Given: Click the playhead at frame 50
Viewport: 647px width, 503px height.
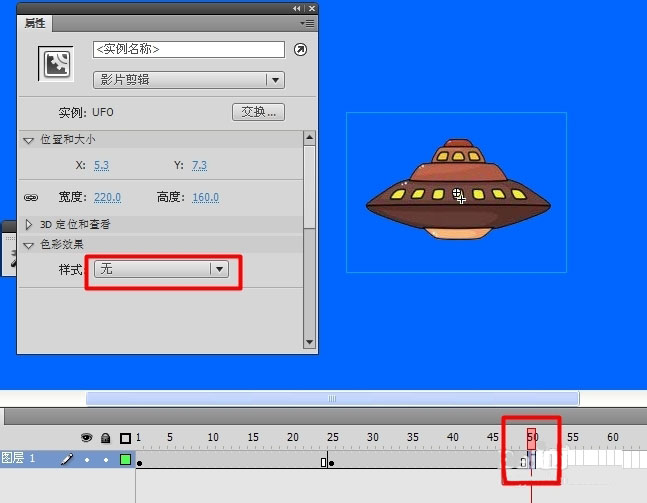Looking at the screenshot, I should [531, 439].
